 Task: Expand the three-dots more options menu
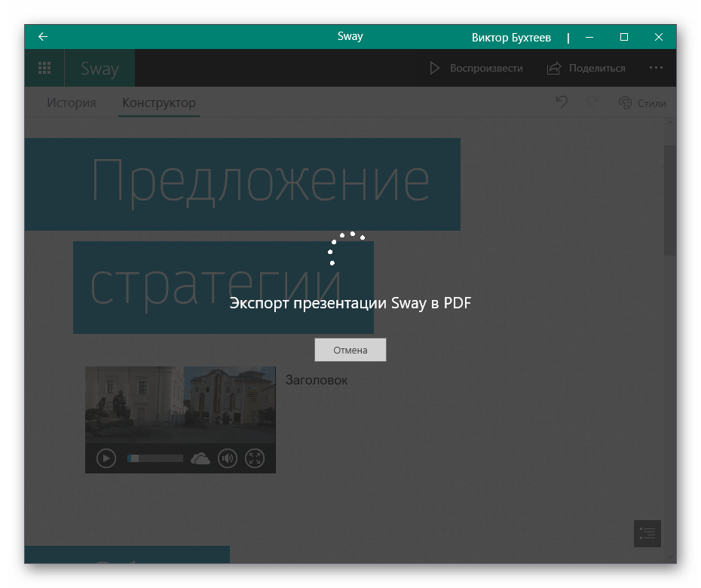tap(656, 68)
